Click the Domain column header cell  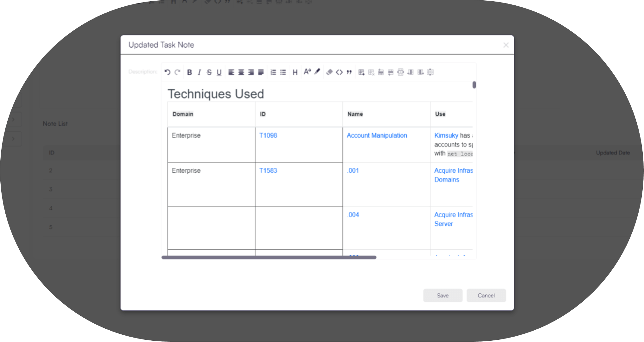(x=211, y=114)
